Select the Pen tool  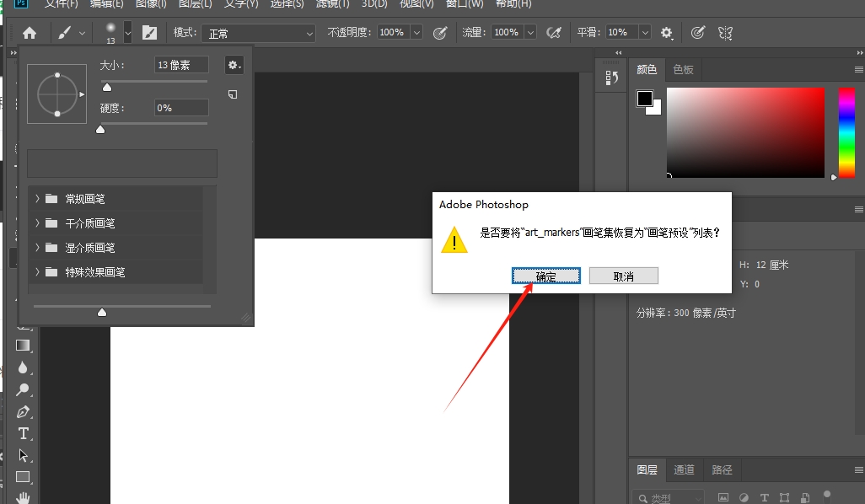point(23,411)
